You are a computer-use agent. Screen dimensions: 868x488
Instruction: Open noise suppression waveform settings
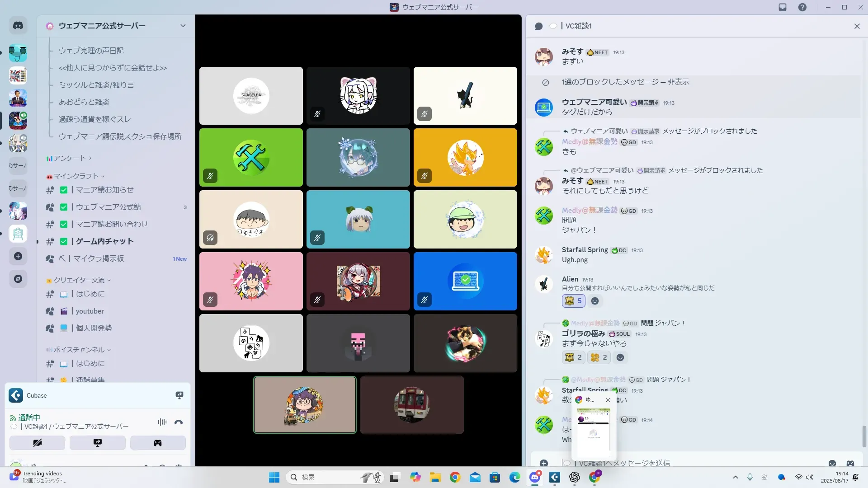click(x=162, y=422)
